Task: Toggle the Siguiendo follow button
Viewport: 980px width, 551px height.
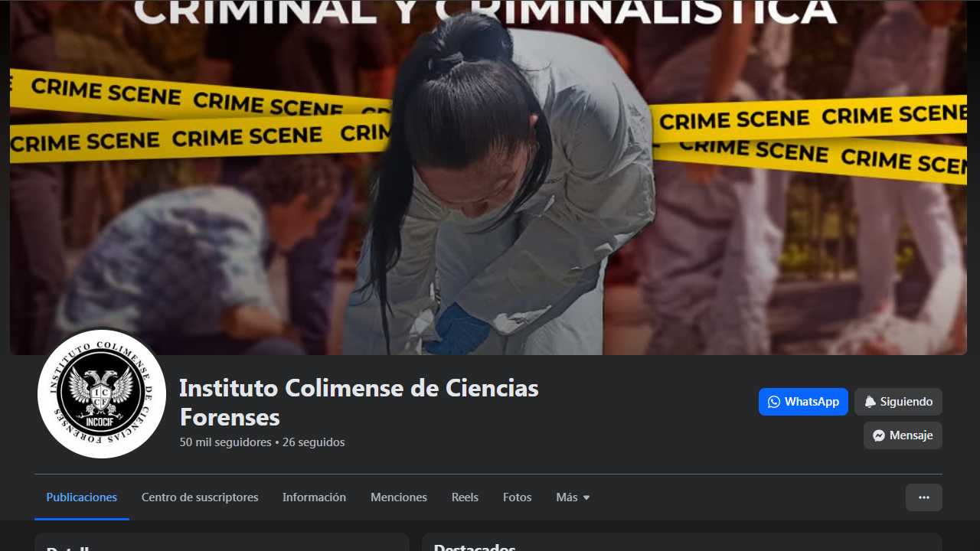Action: 898,402
